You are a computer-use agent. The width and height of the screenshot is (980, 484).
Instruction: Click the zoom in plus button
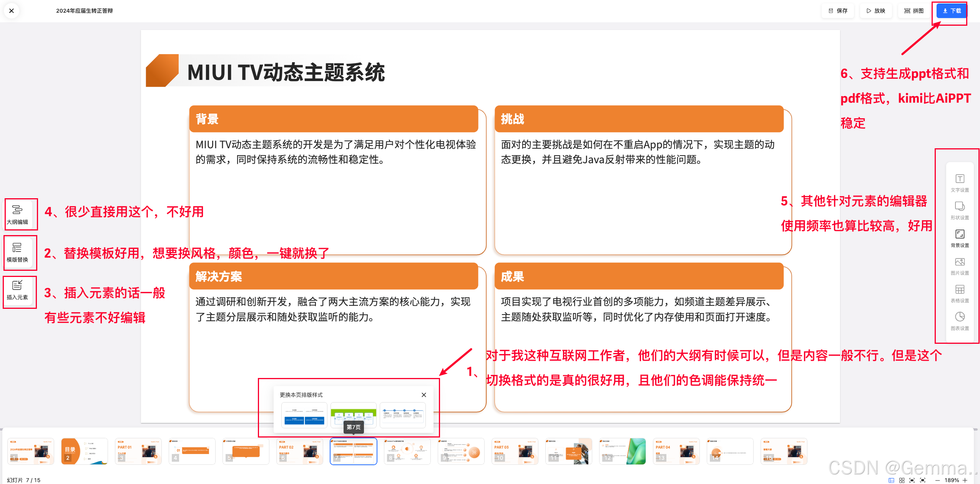(965, 480)
